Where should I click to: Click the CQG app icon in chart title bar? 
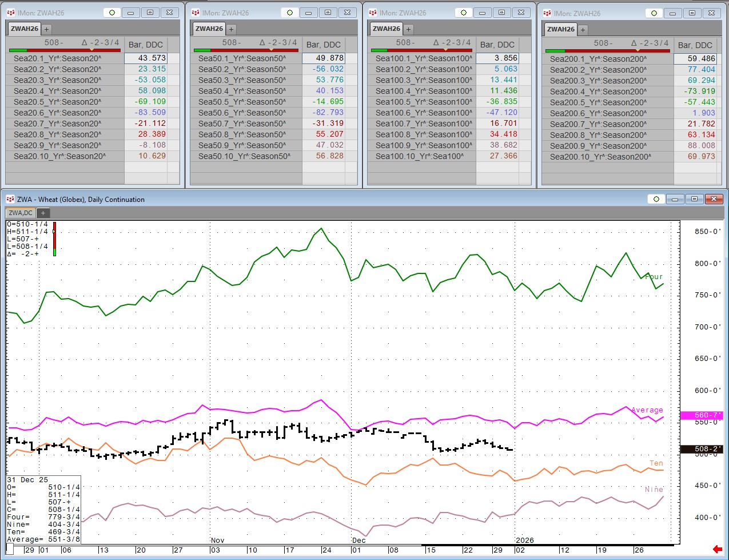10,199
